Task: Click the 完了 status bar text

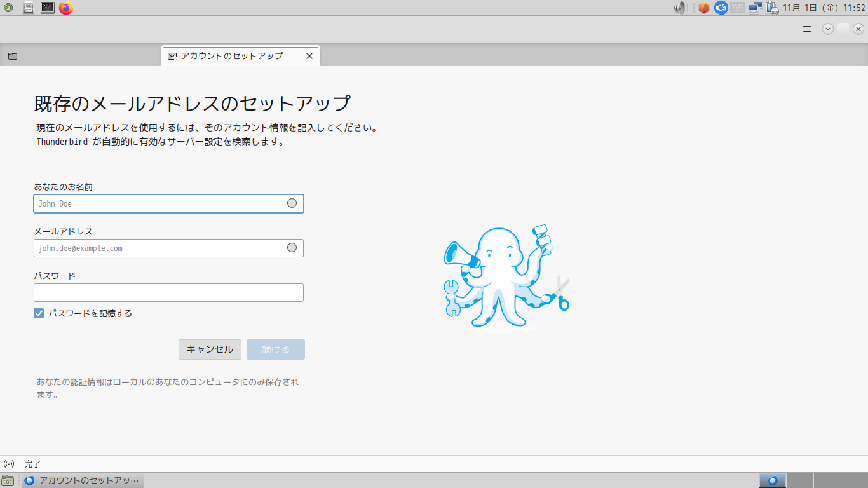Action: [32, 464]
